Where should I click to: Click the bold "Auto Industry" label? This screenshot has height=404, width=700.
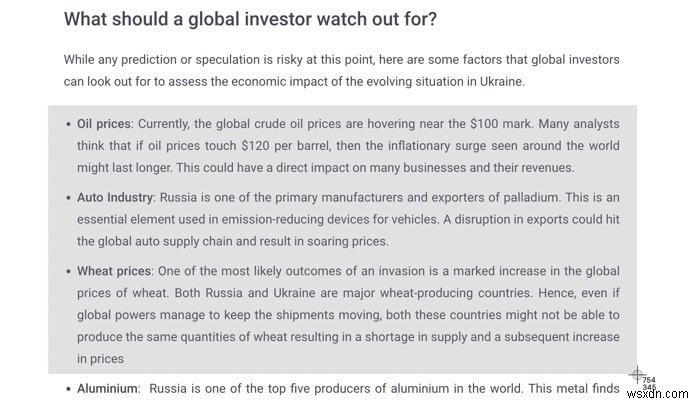click(x=115, y=197)
